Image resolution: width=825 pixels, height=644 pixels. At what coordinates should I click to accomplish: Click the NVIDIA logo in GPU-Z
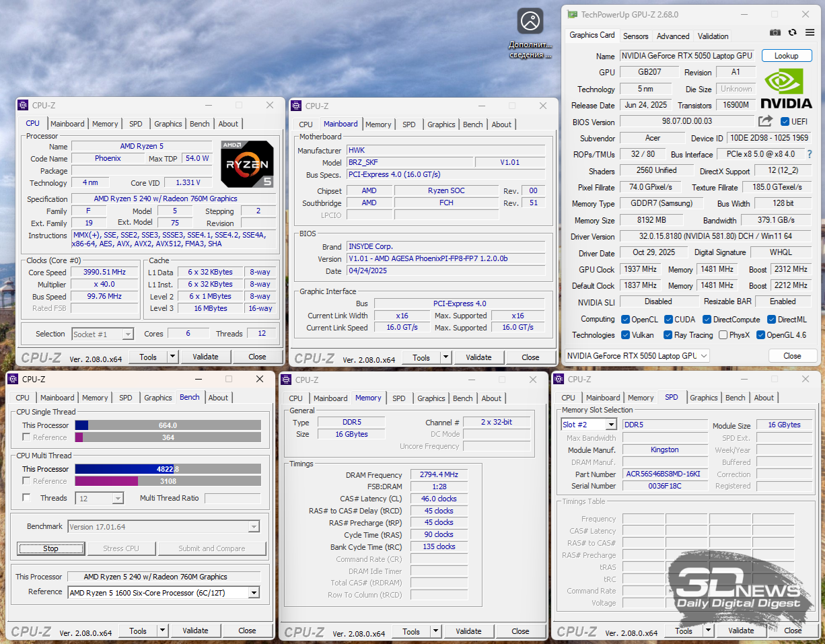point(785,88)
